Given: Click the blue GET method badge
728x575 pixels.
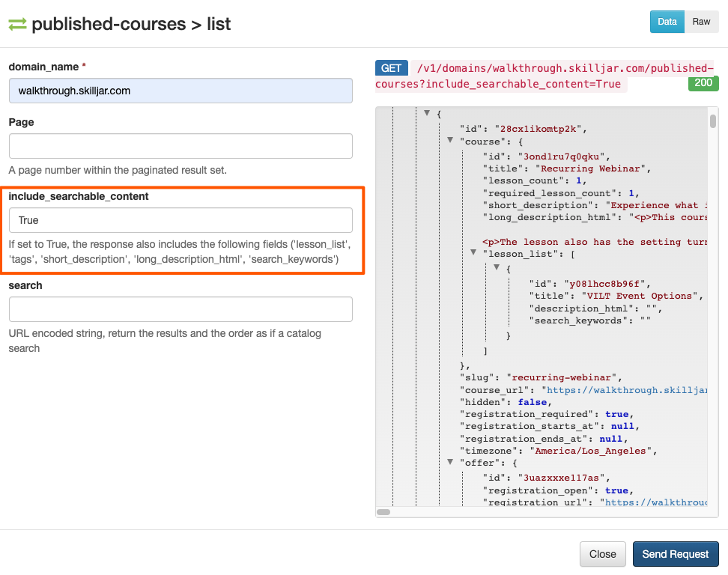Looking at the screenshot, I should point(392,68).
